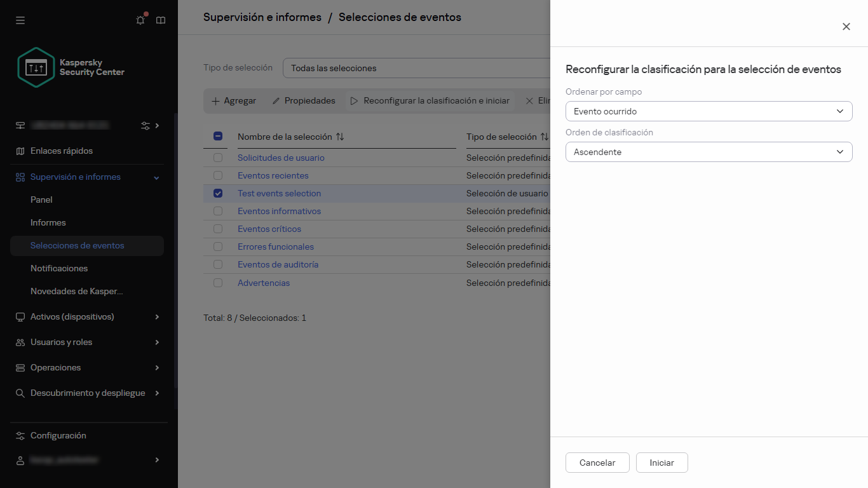Open the Orden de clasificación dropdown
This screenshot has width=868, height=488.
tap(709, 152)
